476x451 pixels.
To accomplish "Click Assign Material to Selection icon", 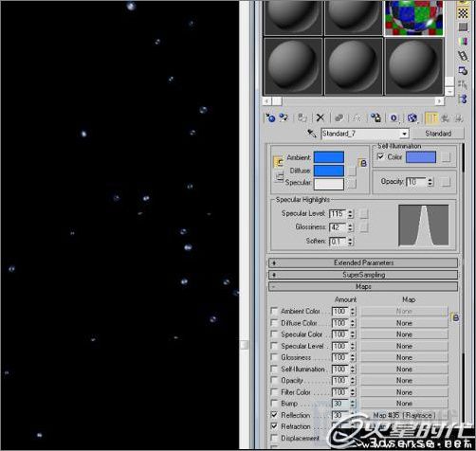I will [302, 117].
